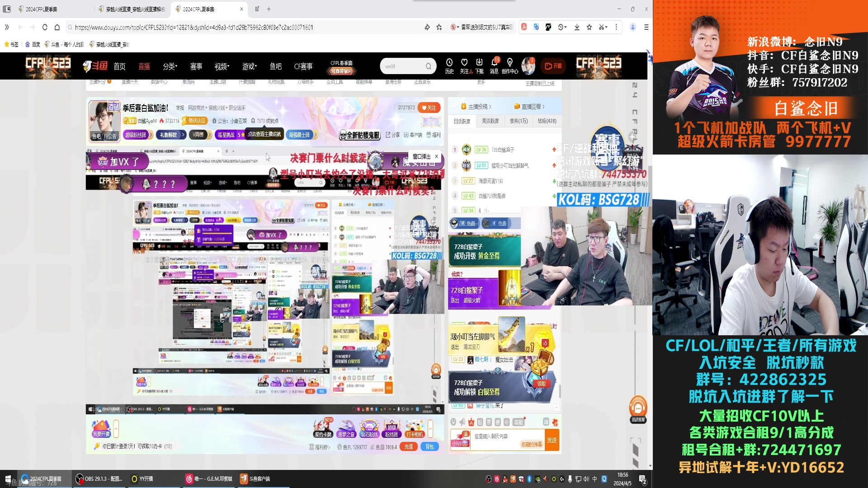868x488 pixels.
Task: Open 创作中心 (creator center) lightbulb icon
Action: (509, 66)
